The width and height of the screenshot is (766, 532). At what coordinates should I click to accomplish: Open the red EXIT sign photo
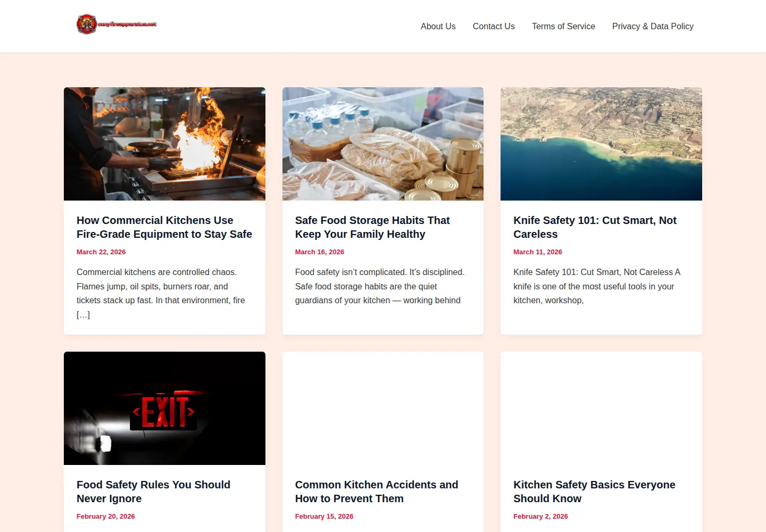click(x=164, y=408)
